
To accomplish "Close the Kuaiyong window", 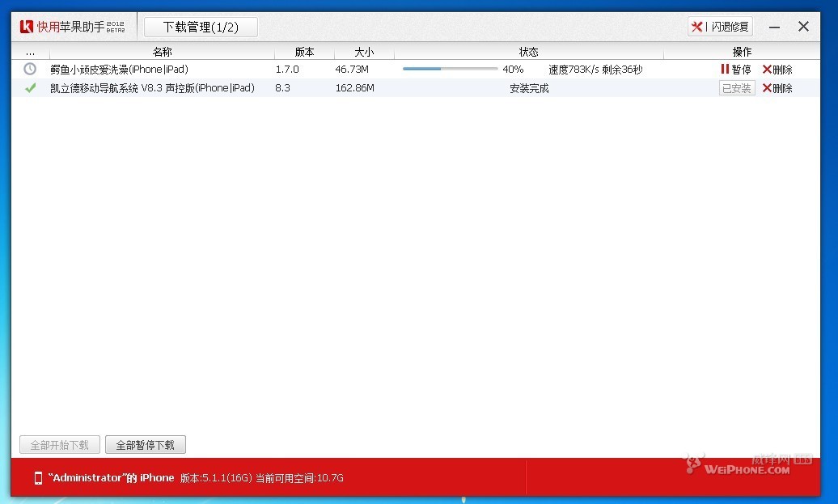I will coord(803,26).
